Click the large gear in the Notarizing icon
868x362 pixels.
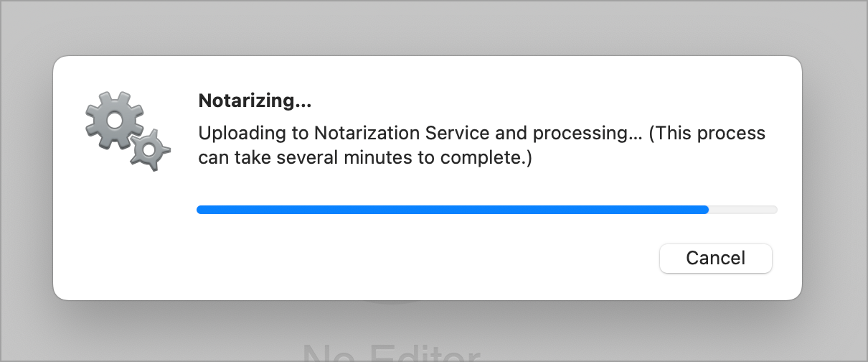[x=111, y=119]
